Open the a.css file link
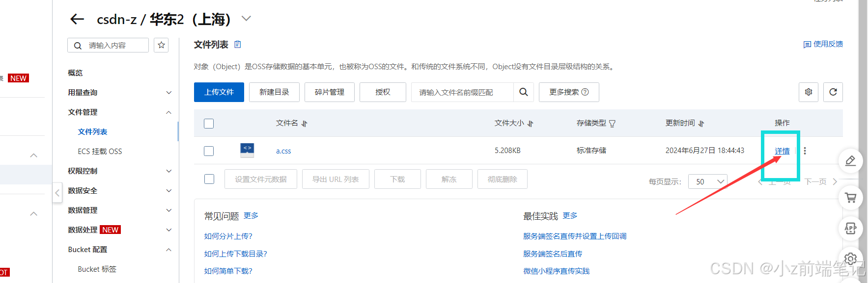This screenshot has height=283, width=868. click(283, 151)
